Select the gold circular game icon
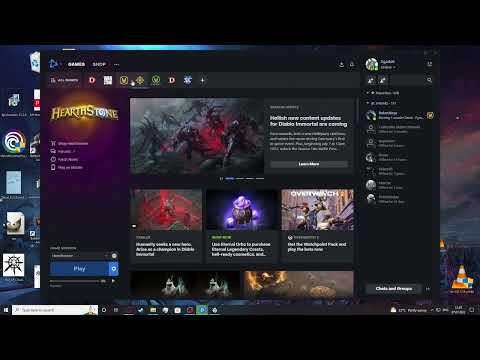Screen dimensions: 480x360 124,80
